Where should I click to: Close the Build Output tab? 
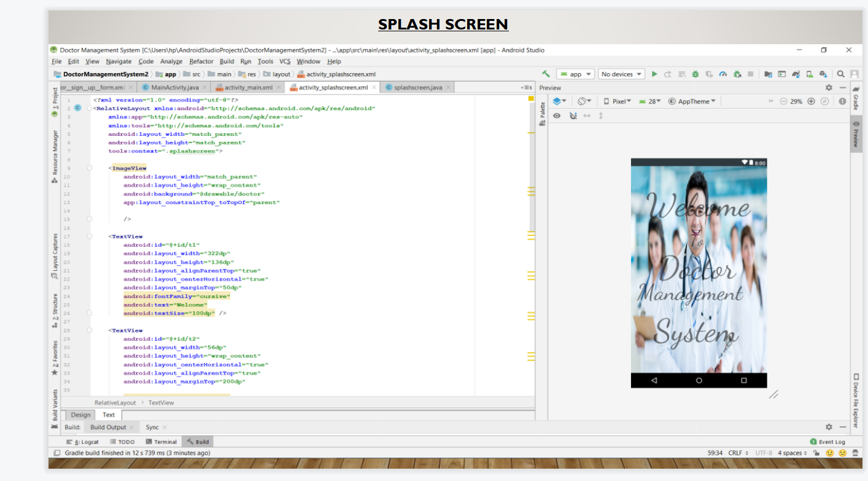pyautogui.click(x=131, y=427)
